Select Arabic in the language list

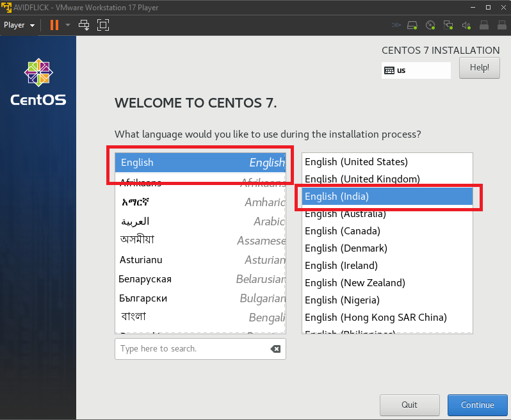pos(200,222)
